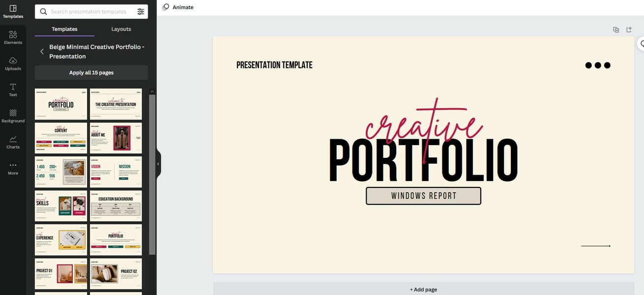Select the About Me page thumbnail
The height and width of the screenshot is (295, 644).
[x=116, y=138]
